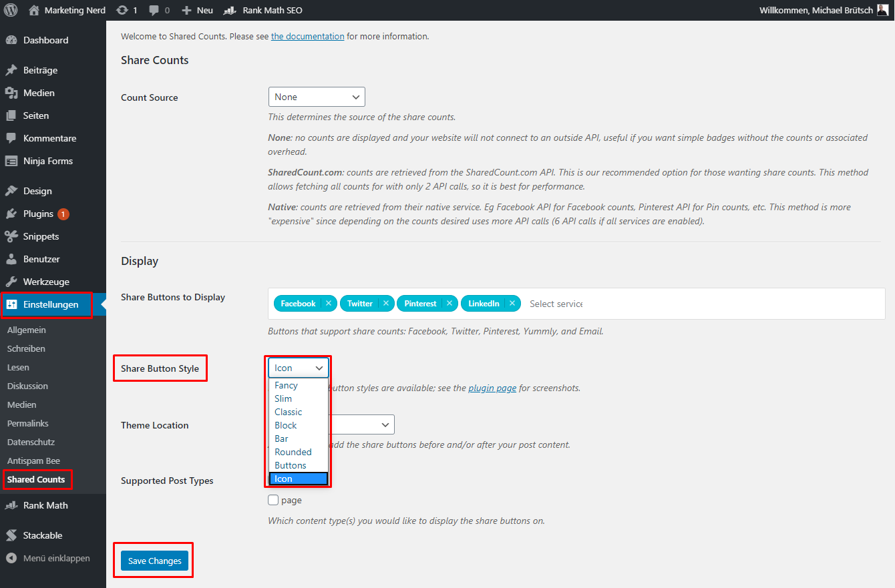The height and width of the screenshot is (588, 895).
Task: Toggle the page post type checkbox
Action: [x=273, y=500]
